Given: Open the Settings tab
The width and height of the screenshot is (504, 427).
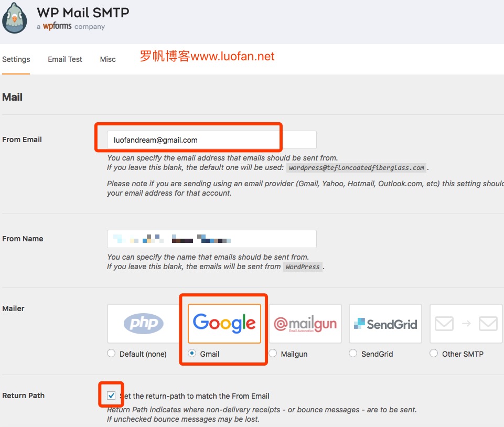Looking at the screenshot, I should (16, 59).
